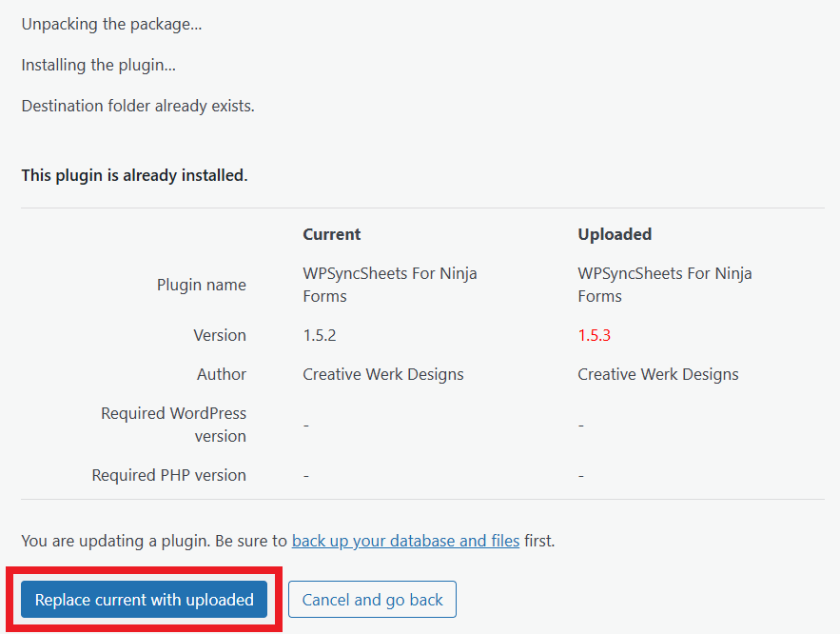
Task: Click the Author row label
Action: coord(222,374)
